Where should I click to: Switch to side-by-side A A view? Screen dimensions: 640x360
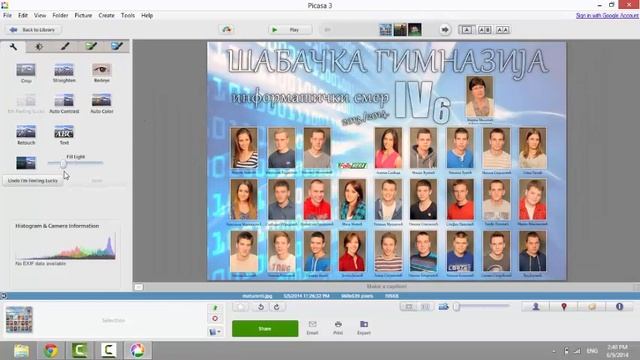click(x=502, y=30)
